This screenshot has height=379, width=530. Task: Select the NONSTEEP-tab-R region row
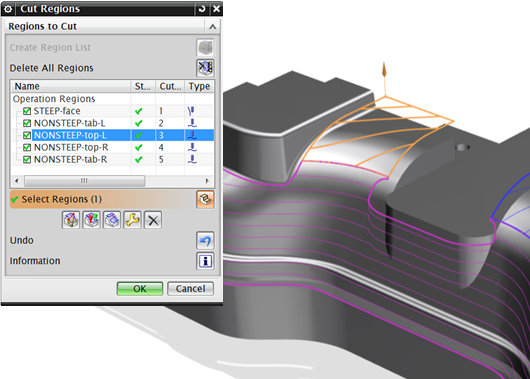pos(113,160)
